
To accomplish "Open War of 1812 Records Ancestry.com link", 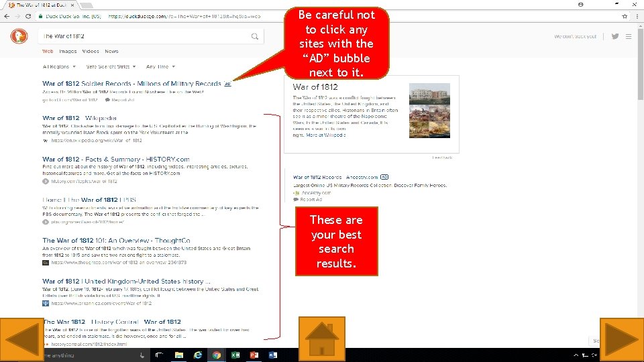I will point(335,177).
